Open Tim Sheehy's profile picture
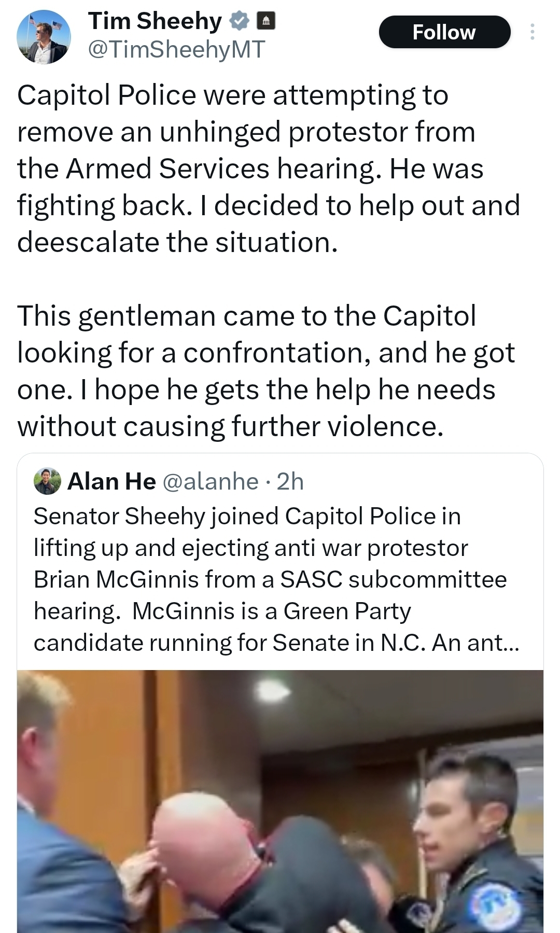The image size is (560, 933). point(44,38)
